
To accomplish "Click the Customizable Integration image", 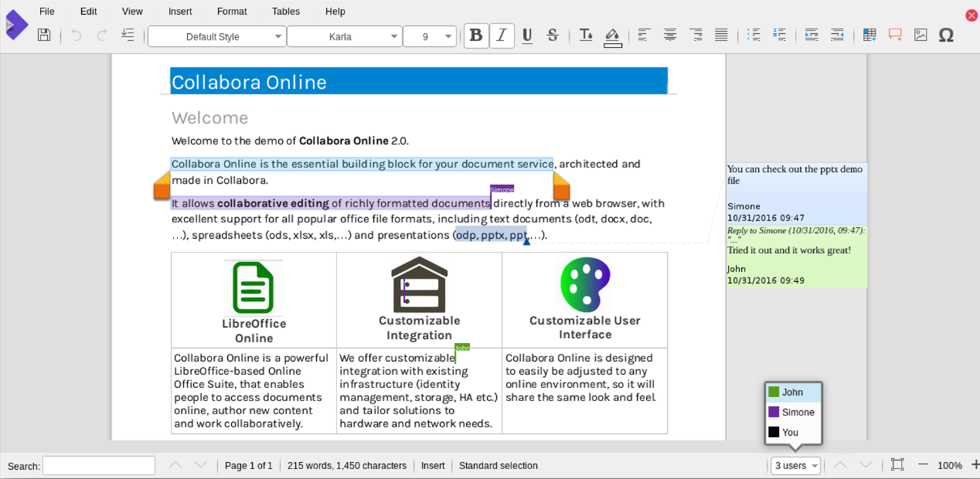I will pyautogui.click(x=419, y=284).
